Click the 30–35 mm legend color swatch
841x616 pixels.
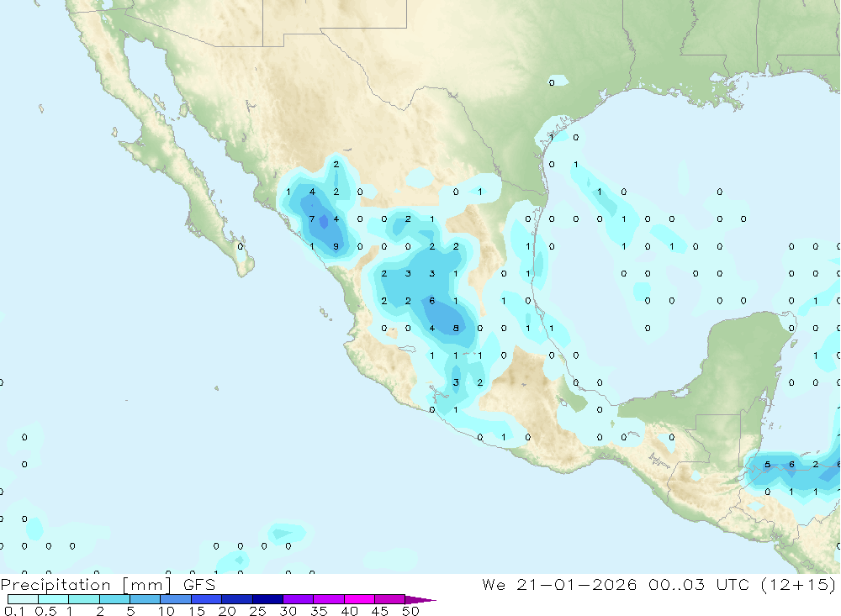pyautogui.click(x=299, y=599)
